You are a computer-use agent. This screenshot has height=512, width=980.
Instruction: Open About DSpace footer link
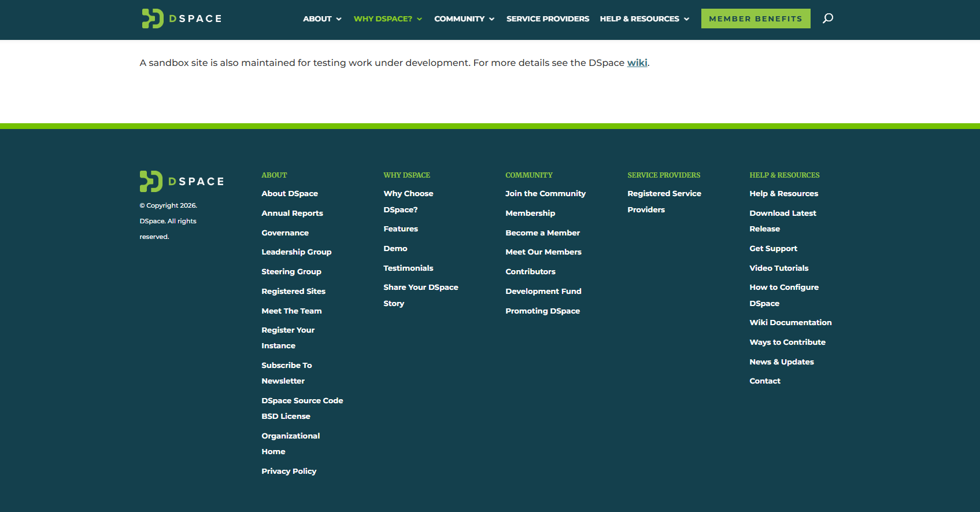click(290, 193)
